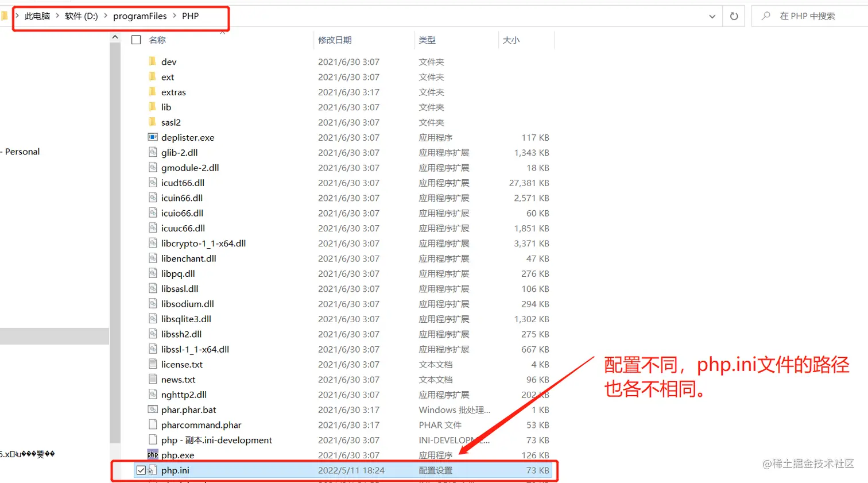Click the glib-2.dll file icon

pos(153,152)
